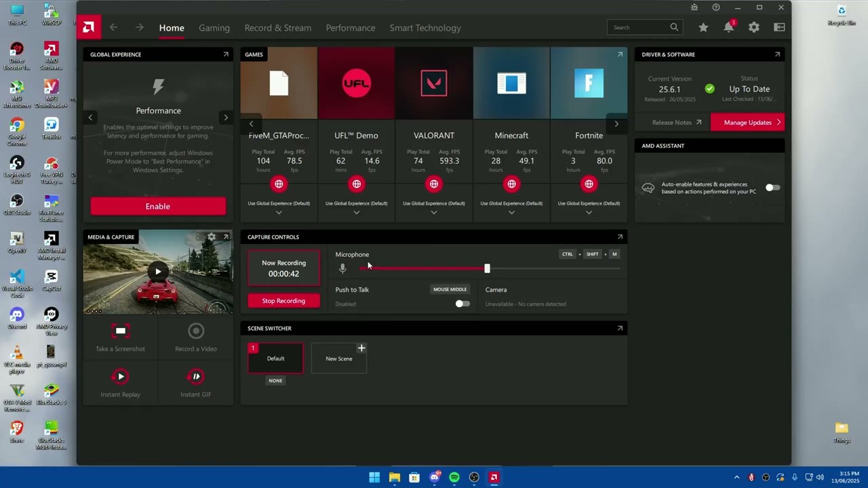Expand FiveM experience dropdown chevron
This screenshot has width=868, height=488.
click(279, 212)
